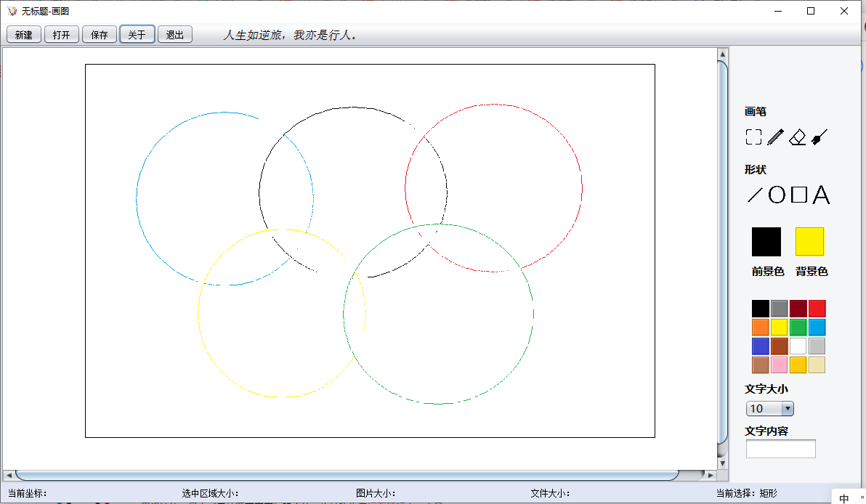Viewport: 866px width, 504px height.
Task: Maximize the 无标题-画图 window
Action: (811, 11)
